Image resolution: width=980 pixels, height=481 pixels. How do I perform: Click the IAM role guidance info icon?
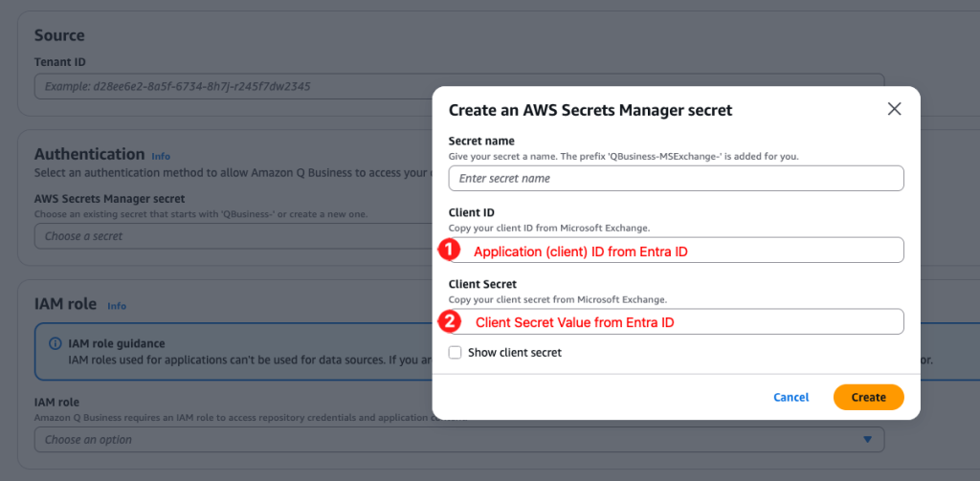click(56, 343)
